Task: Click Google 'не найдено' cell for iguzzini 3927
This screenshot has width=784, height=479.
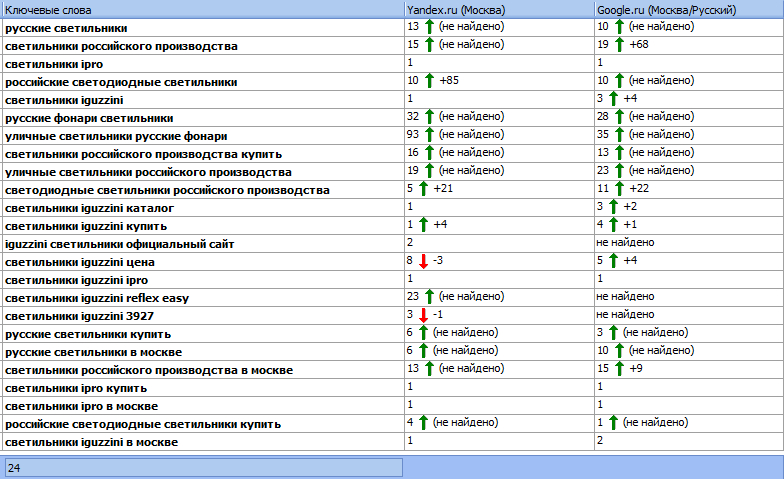Action: tap(689, 316)
